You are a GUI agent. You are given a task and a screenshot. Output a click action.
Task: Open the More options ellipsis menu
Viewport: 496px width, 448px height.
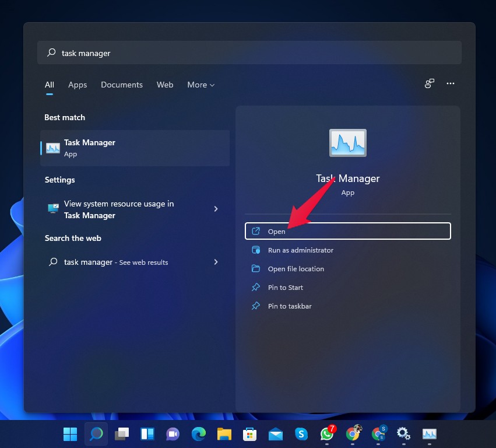[451, 83]
